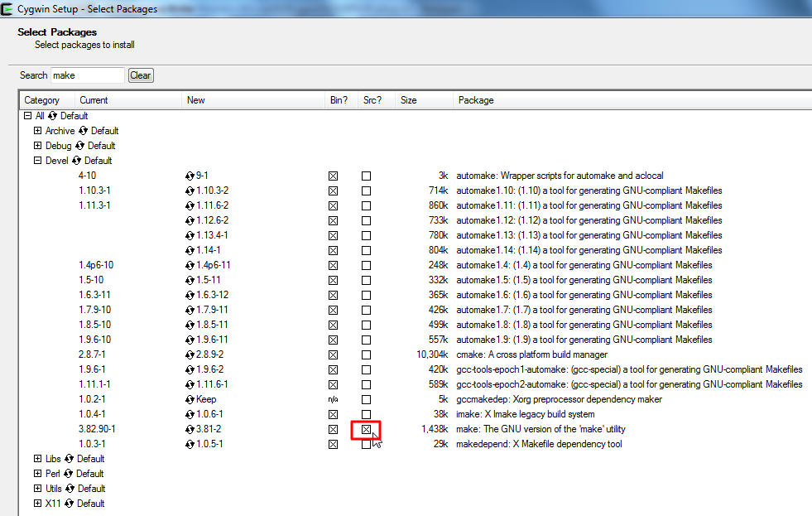This screenshot has width=812, height=516.
Task: Cycle the Default icon for Archive category
Action: [83, 131]
